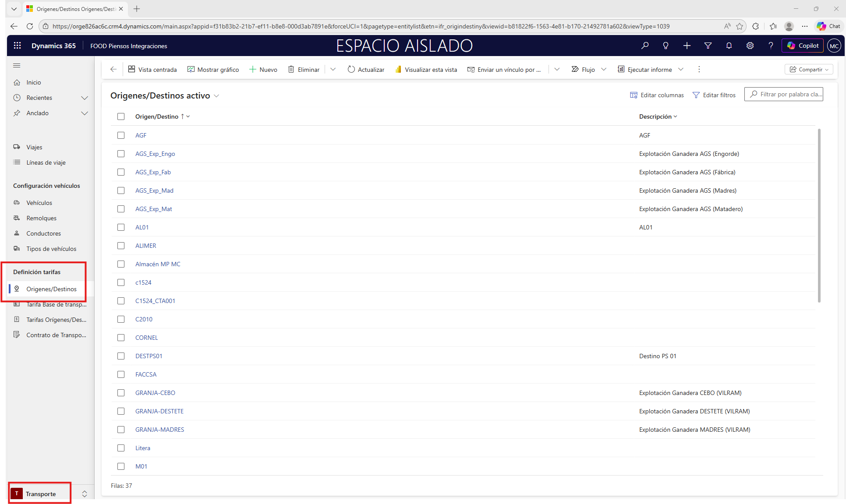The image size is (846, 504).
Task: Open the GRANJA-CEBO record link
Action: (x=155, y=393)
